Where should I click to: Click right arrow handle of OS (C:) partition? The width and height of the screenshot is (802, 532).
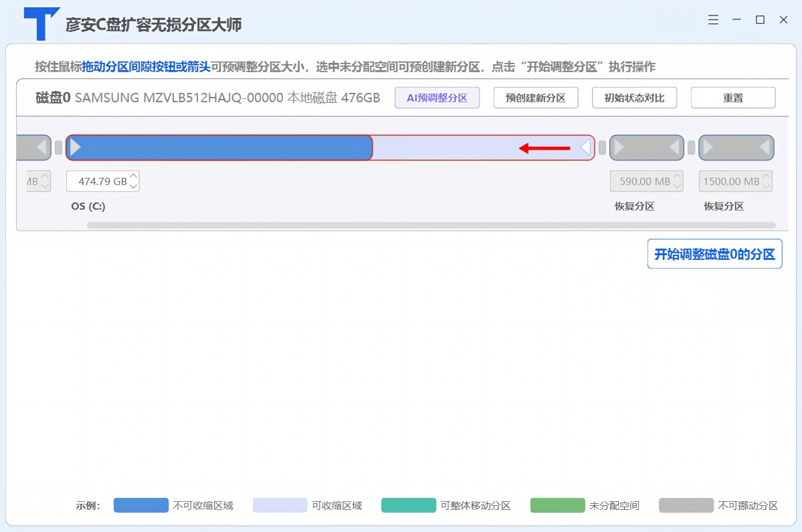click(x=586, y=148)
